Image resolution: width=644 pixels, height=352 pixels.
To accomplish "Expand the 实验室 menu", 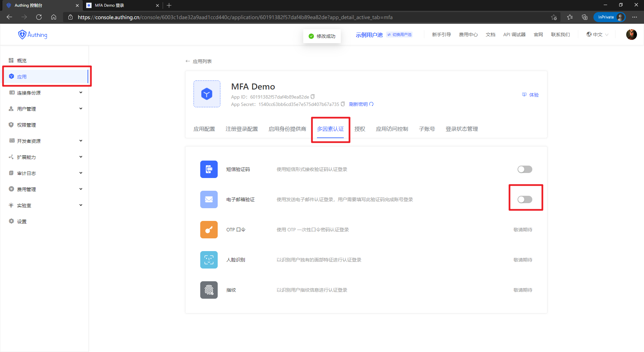I will click(81, 205).
